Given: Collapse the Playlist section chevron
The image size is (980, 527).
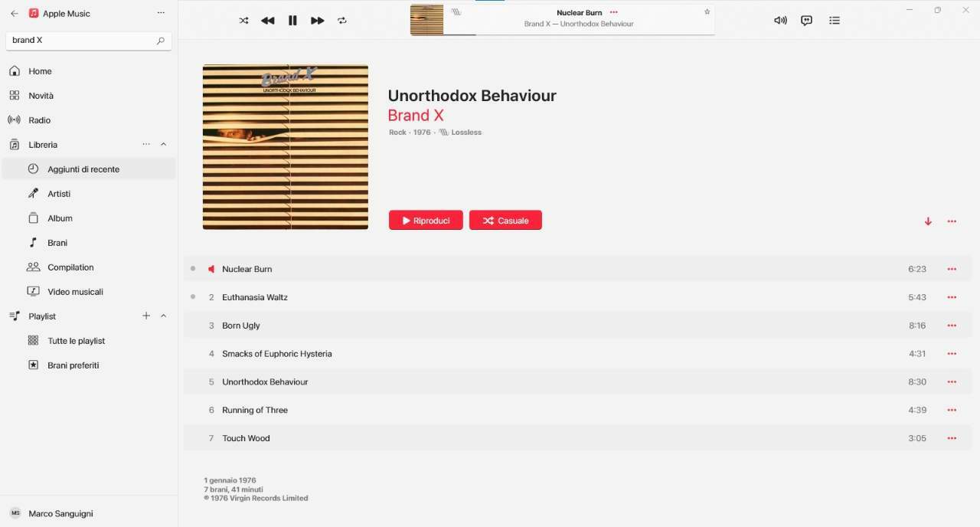Looking at the screenshot, I should [163, 316].
